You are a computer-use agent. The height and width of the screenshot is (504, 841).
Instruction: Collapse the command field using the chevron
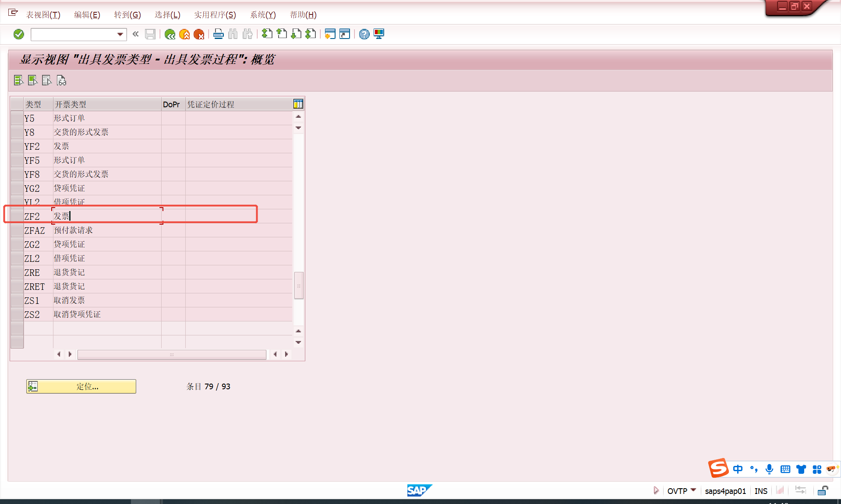coord(135,34)
